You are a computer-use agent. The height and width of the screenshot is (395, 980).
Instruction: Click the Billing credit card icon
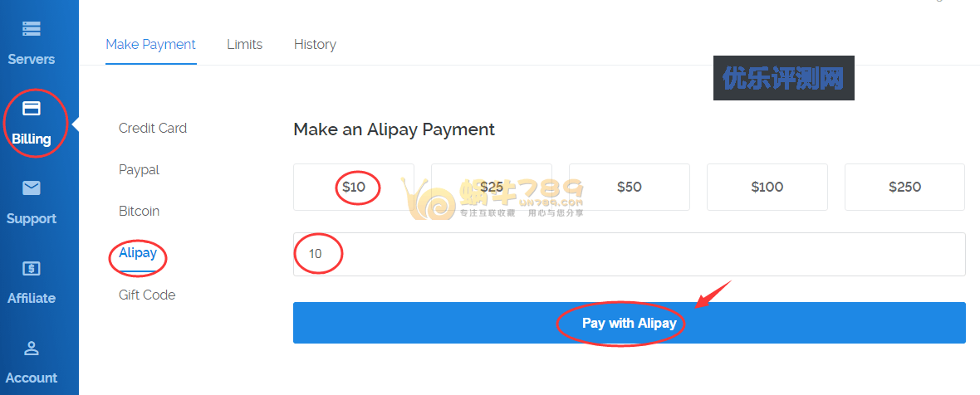click(32, 109)
